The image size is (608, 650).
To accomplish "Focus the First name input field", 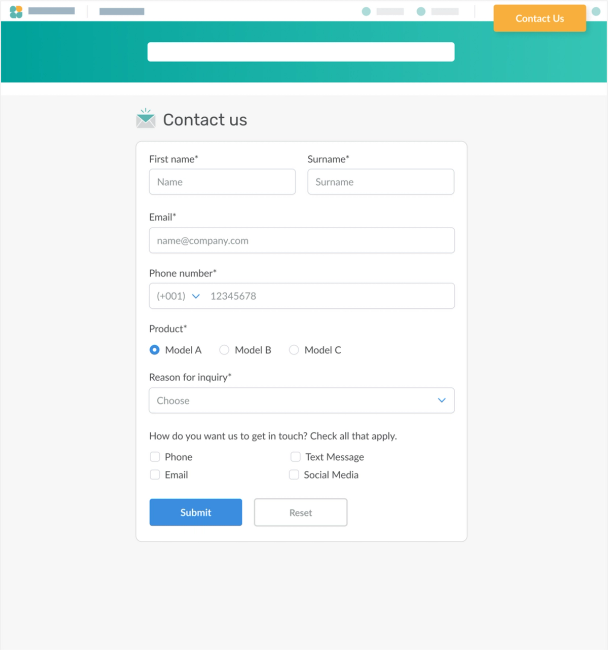I will 222,182.
